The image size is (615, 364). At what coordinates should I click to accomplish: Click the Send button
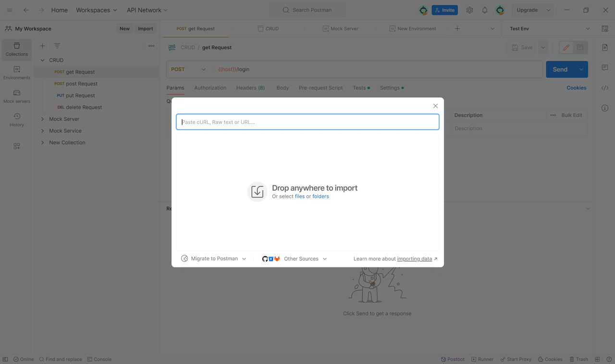tap(560, 69)
